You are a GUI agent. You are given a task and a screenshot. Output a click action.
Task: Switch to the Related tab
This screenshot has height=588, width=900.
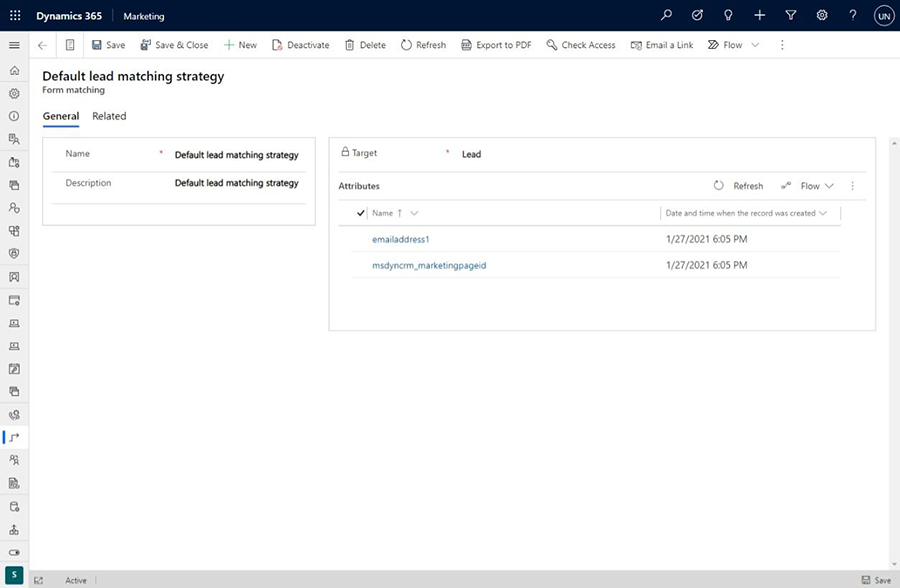(109, 116)
